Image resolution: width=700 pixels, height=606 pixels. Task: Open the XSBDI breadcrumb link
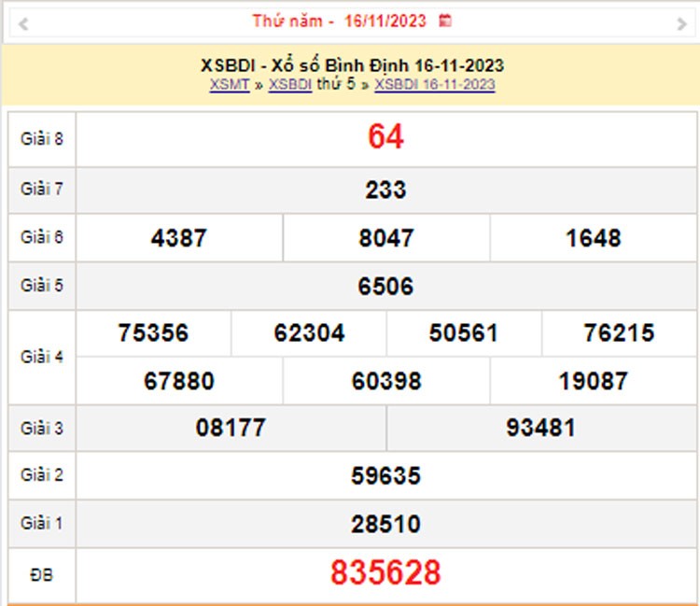point(289,85)
